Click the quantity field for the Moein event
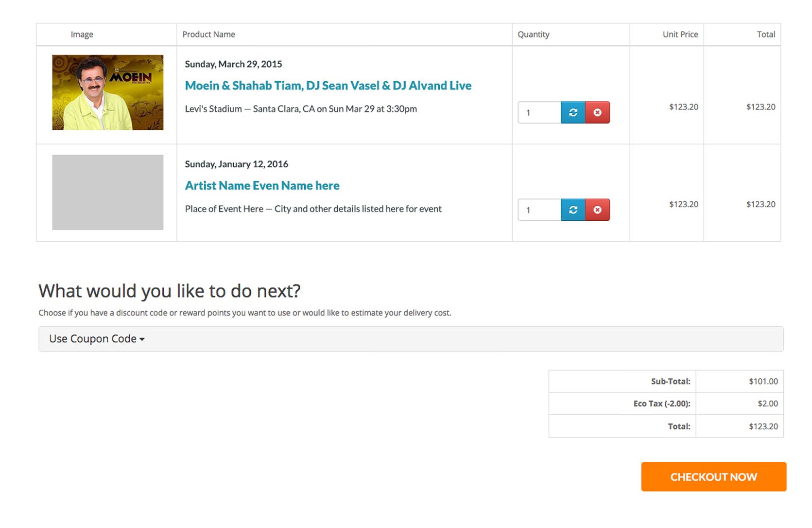The width and height of the screenshot is (812, 528). click(539, 112)
